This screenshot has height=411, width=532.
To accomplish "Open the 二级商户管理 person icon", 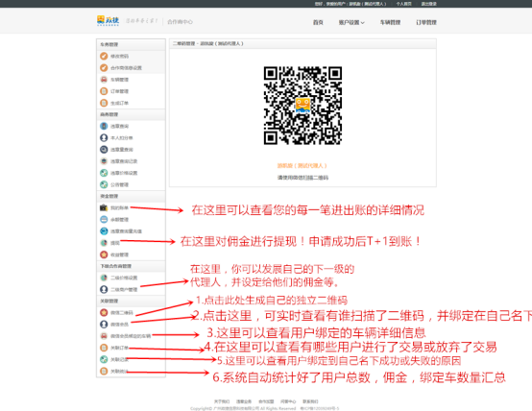I will (x=104, y=289).
